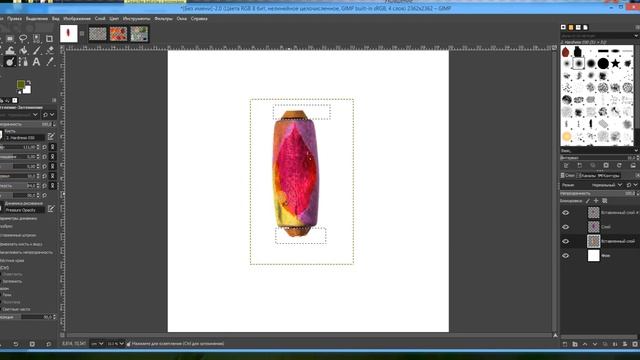Pick the large solid black circle brush
This screenshot has height=360, width=640.
(603, 63)
